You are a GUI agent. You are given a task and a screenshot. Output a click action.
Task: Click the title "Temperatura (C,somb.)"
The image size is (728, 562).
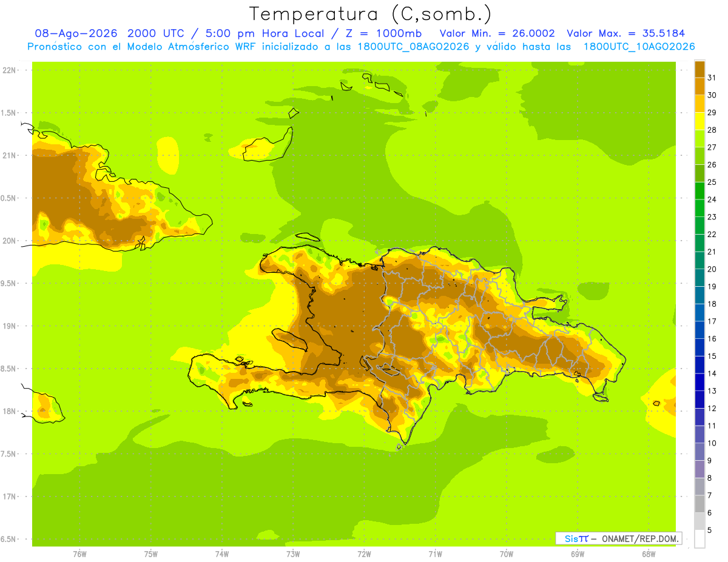tap(370, 13)
